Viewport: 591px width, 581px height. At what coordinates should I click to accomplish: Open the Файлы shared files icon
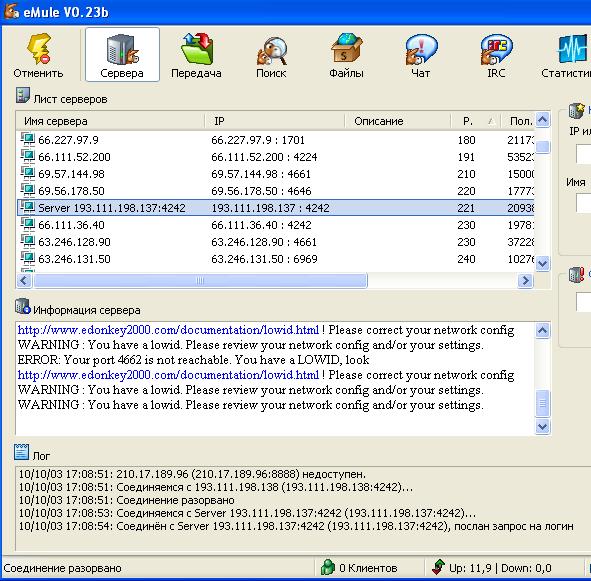pos(346,55)
